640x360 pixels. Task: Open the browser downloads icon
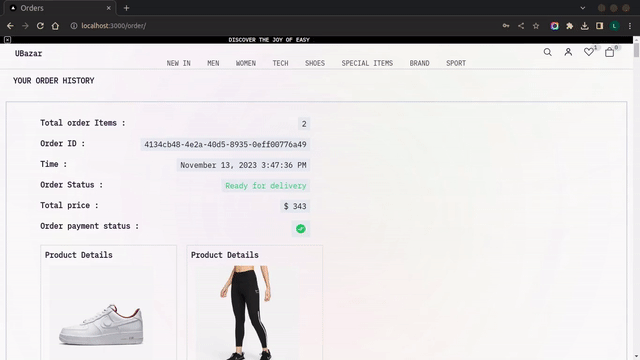pos(584,26)
